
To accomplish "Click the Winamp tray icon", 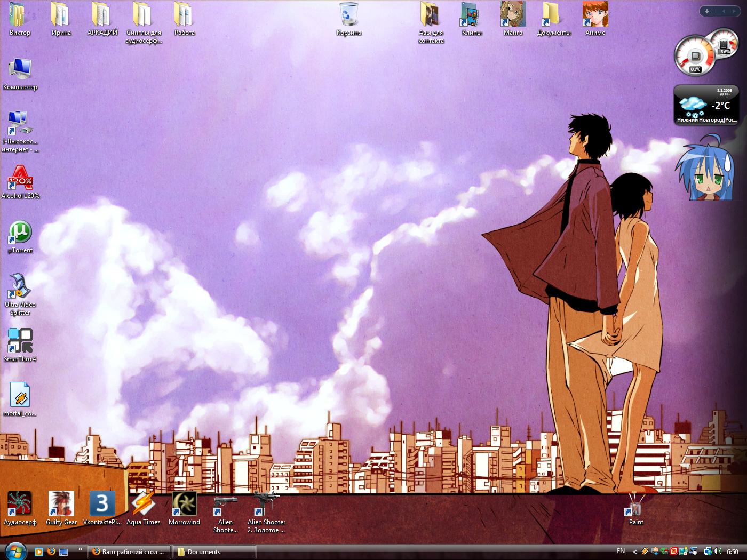I will [645, 551].
